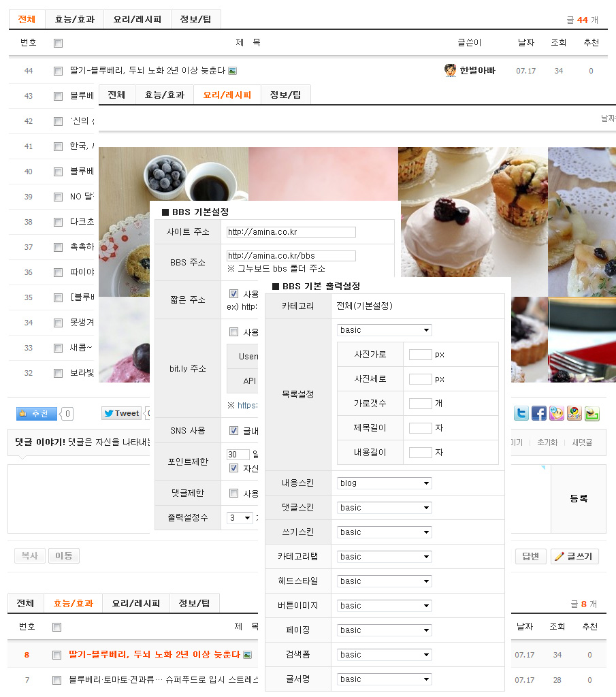Click the 초기화 link
The height and width of the screenshot is (697, 616).
pos(547,442)
